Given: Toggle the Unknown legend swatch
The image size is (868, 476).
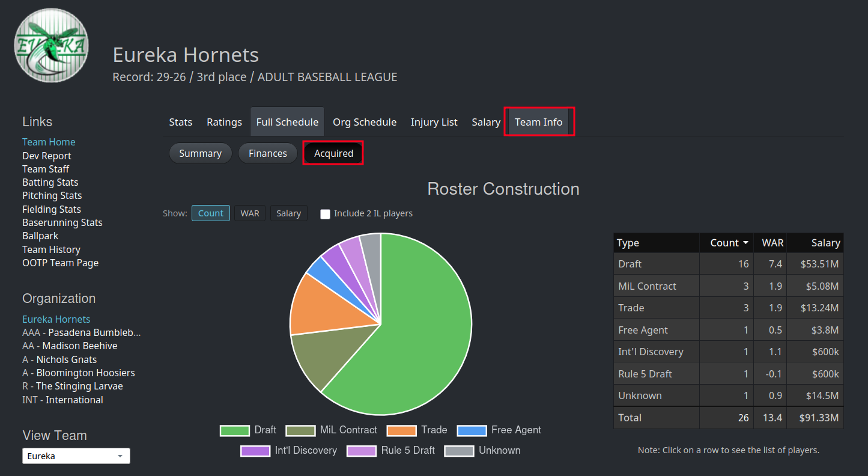Looking at the screenshot, I should (x=459, y=451).
